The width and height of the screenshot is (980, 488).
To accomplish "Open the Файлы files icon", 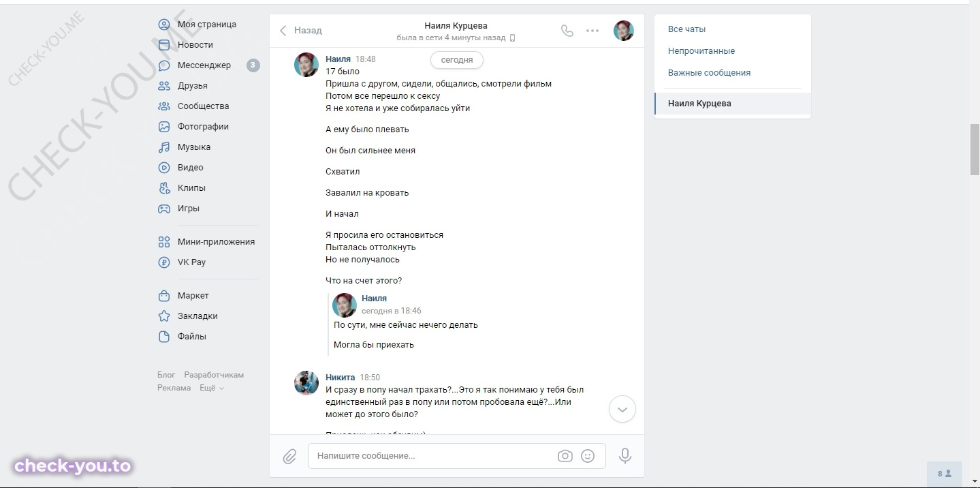I will tap(164, 337).
